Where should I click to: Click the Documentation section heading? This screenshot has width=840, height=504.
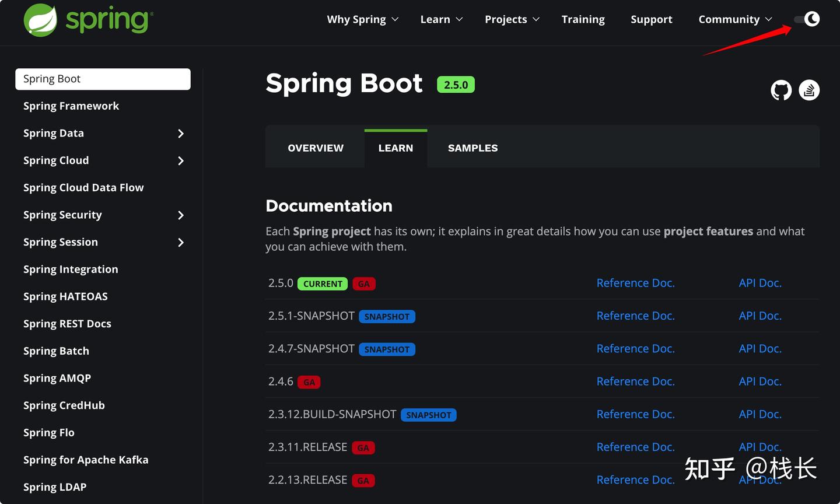[329, 206]
